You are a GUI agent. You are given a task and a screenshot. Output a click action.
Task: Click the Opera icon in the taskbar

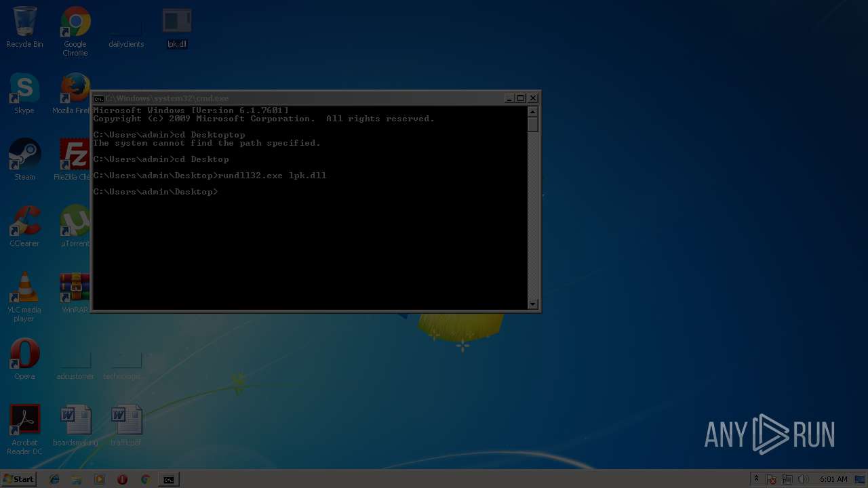click(x=122, y=479)
